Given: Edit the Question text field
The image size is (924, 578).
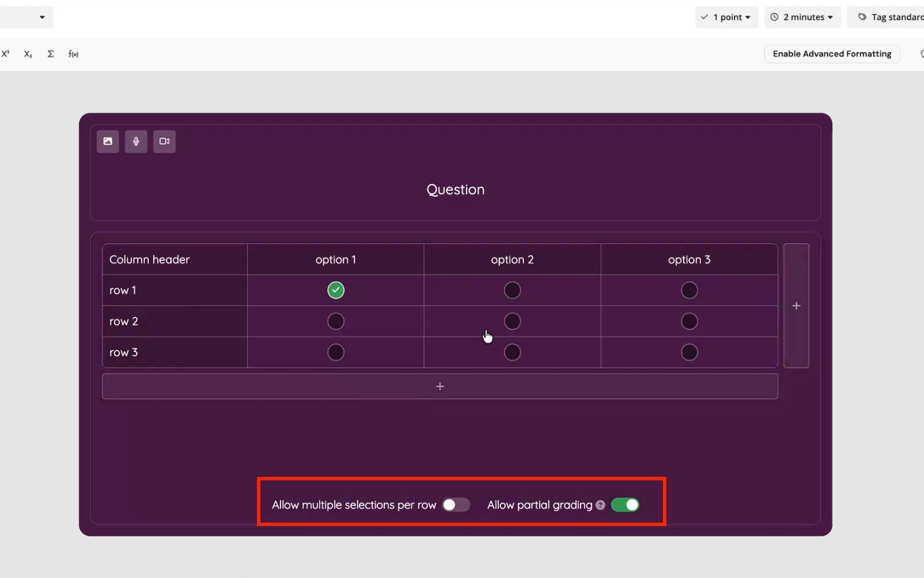Looking at the screenshot, I should coord(456,189).
